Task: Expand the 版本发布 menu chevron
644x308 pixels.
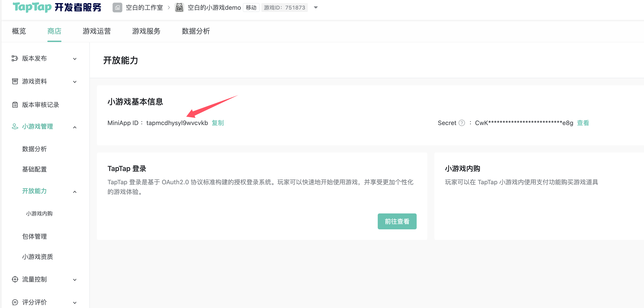Action: pyautogui.click(x=75, y=59)
